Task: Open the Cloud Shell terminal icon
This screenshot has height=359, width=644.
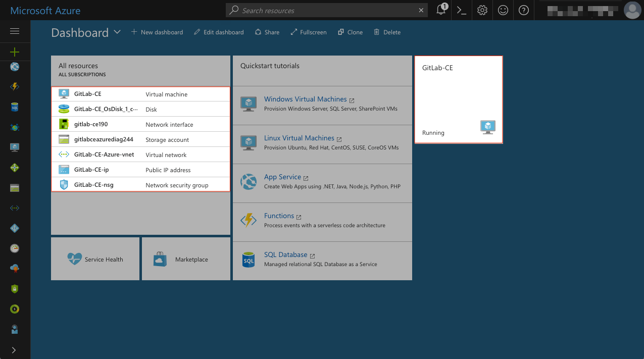Action: (x=461, y=10)
